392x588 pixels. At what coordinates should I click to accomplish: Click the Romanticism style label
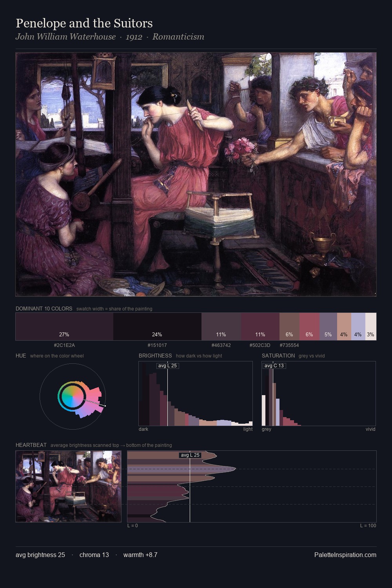178,37
